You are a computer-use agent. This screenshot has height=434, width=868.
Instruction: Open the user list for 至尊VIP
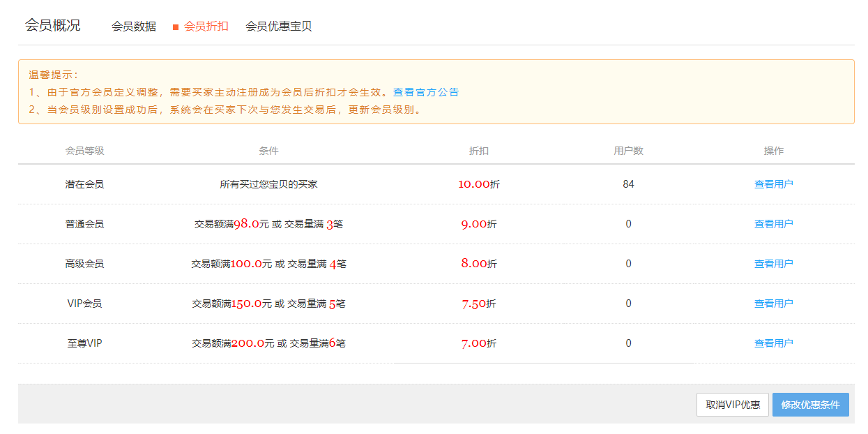click(773, 343)
